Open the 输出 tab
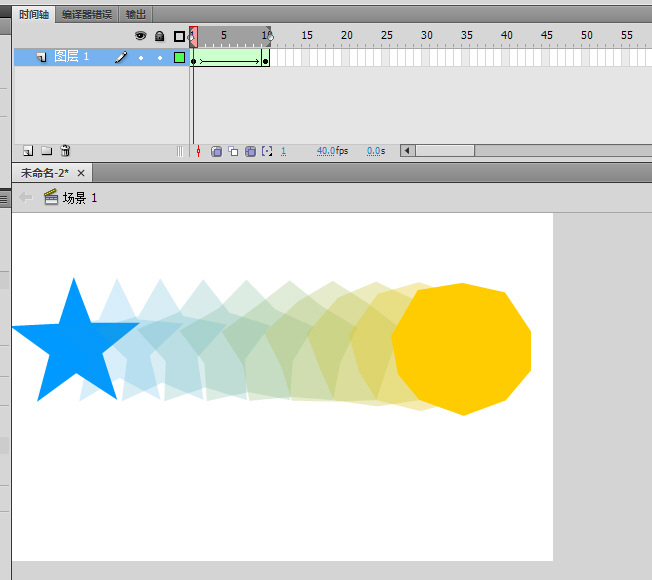 click(x=135, y=14)
